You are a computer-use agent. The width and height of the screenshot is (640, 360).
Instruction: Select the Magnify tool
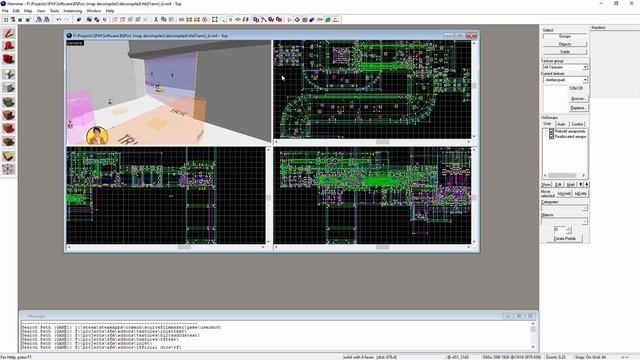[x=9, y=47]
